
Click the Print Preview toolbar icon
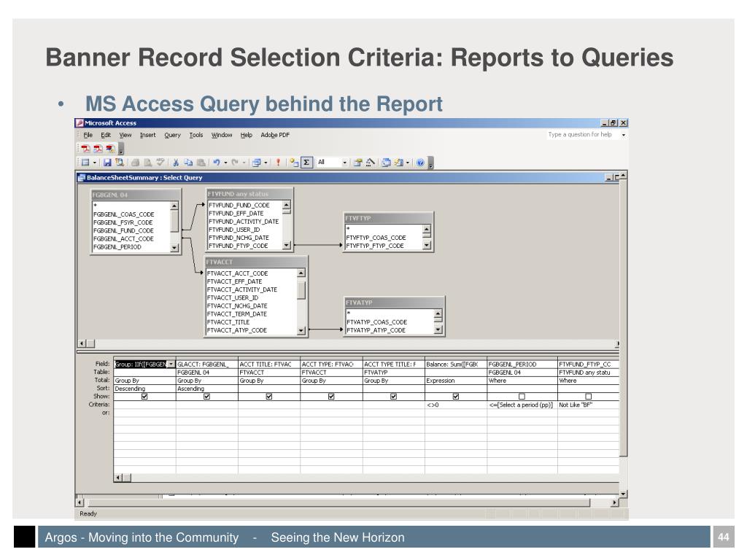[147, 163]
